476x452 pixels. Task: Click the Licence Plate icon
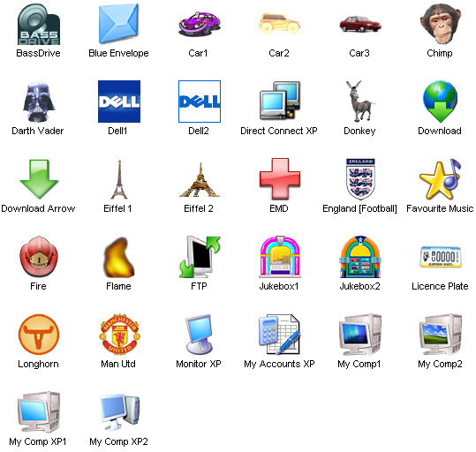click(x=441, y=257)
